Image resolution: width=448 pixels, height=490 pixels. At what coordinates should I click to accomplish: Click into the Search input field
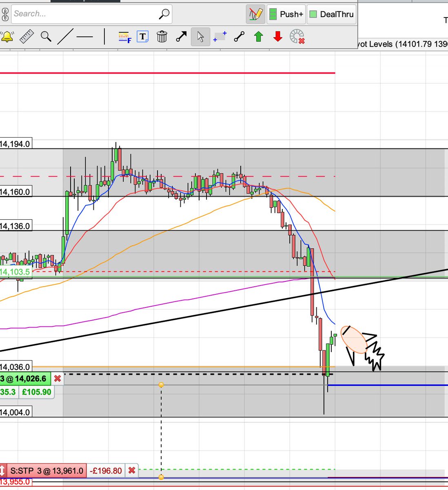coord(91,14)
